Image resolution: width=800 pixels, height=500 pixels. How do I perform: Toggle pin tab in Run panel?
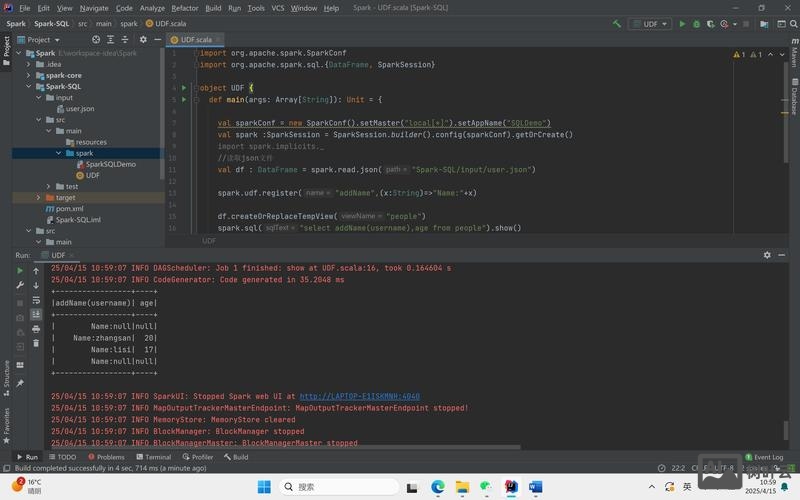pyautogui.click(x=20, y=382)
